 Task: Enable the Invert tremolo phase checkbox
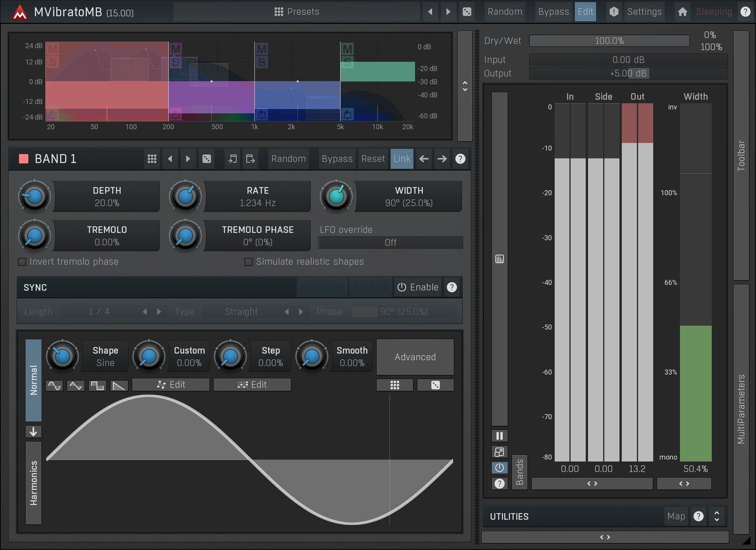[x=22, y=262]
